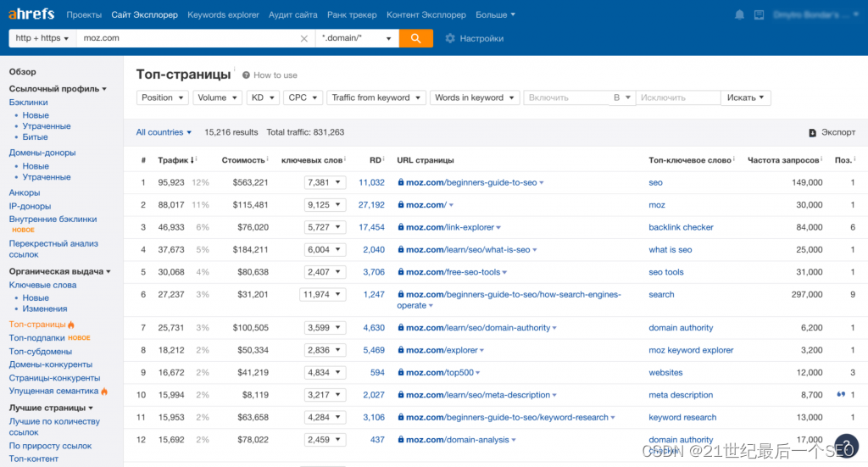Viewport: 868px width, 467px height.
Task: Open the KD filter dropdown
Action: (x=263, y=97)
